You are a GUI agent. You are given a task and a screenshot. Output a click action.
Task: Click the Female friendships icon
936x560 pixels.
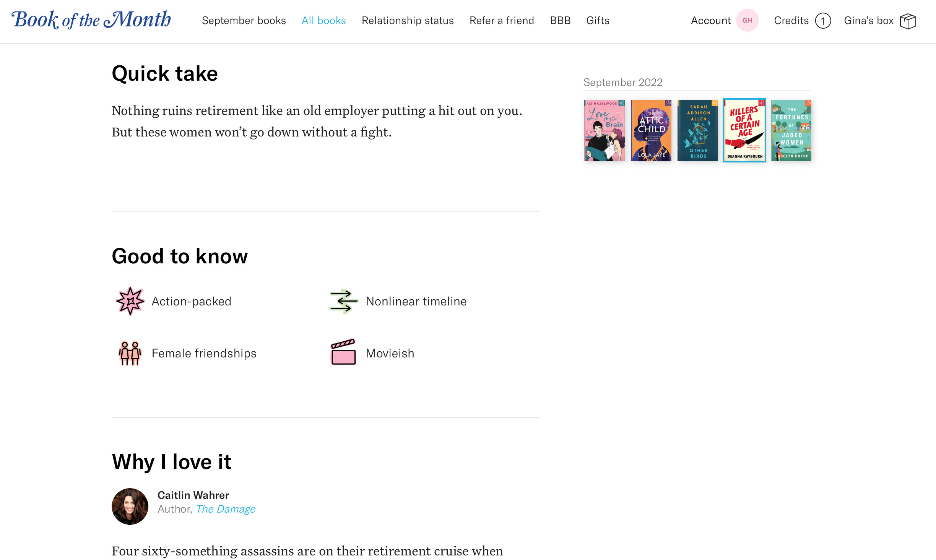click(130, 353)
